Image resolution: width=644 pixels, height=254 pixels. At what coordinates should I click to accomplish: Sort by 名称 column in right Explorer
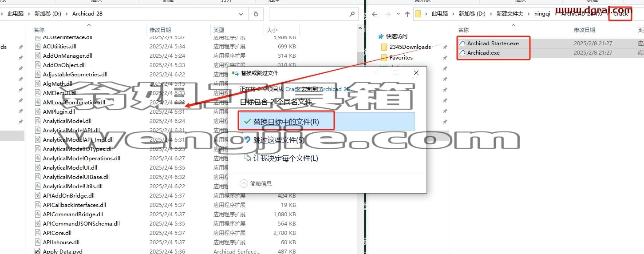click(x=463, y=30)
